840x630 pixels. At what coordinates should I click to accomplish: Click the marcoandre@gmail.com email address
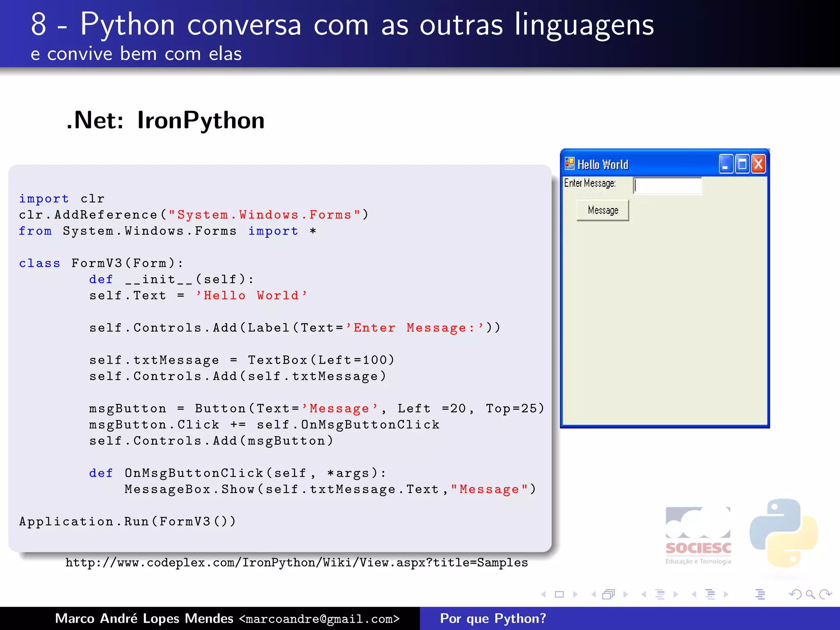319,619
